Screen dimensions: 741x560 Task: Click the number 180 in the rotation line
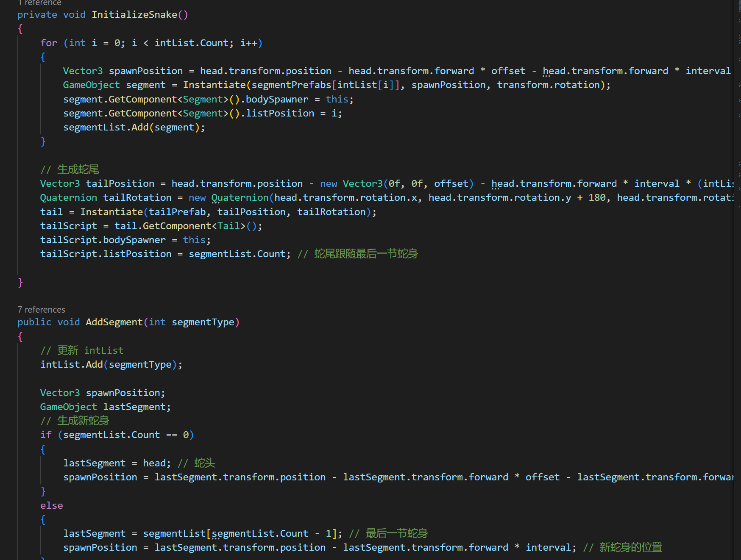597,197
